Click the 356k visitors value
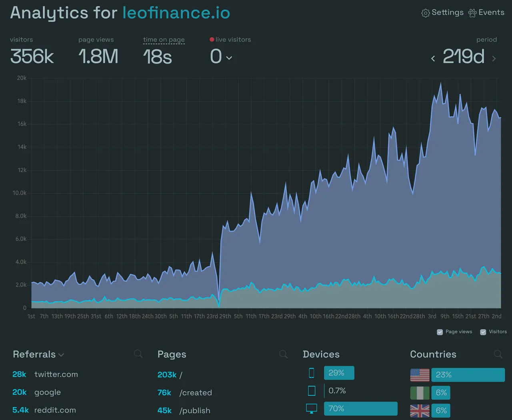The width and height of the screenshot is (512, 420). click(32, 56)
